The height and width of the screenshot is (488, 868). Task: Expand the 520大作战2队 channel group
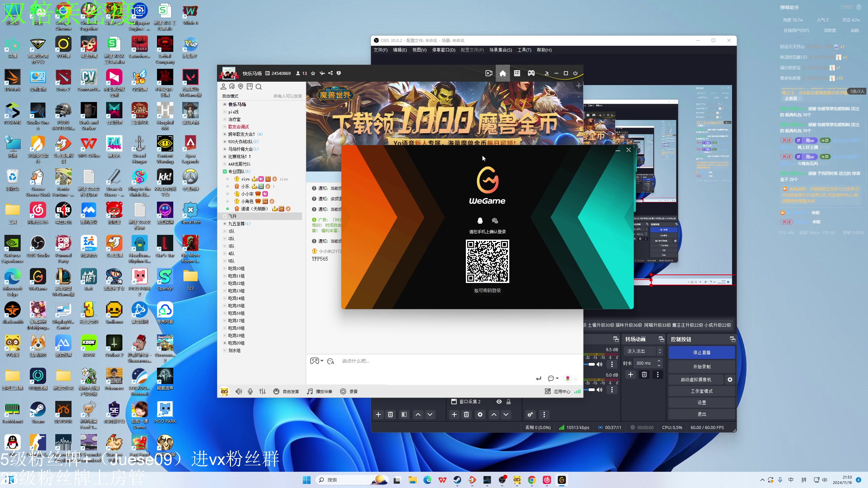(x=224, y=142)
